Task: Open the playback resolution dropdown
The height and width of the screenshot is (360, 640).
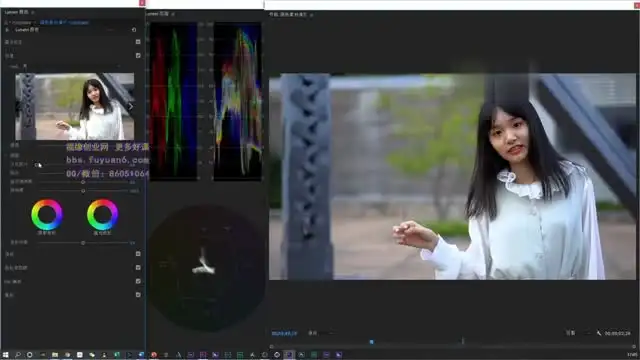Action: pyautogui.click(x=577, y=333)
